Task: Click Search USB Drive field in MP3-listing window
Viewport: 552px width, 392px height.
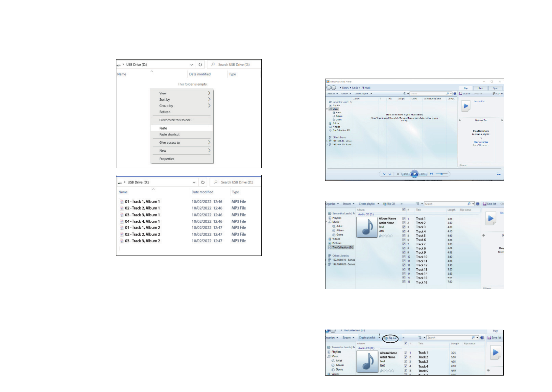Action: tap(235, 182)
